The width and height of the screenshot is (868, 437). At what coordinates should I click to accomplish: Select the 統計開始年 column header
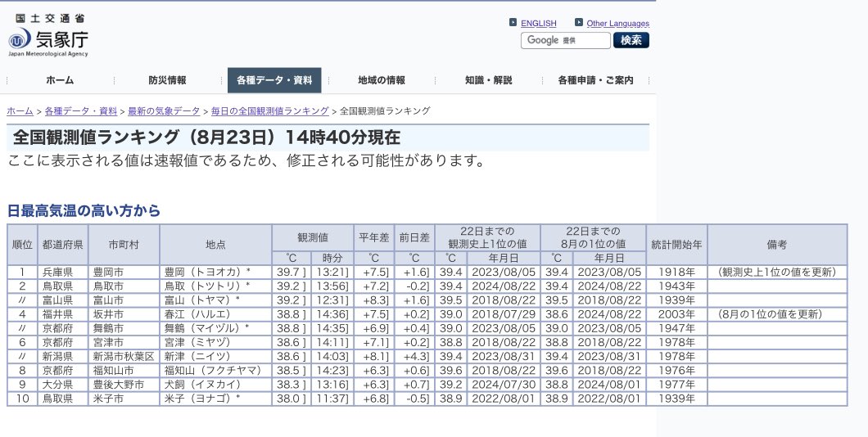pyautogui.click(x=676, y=245)
